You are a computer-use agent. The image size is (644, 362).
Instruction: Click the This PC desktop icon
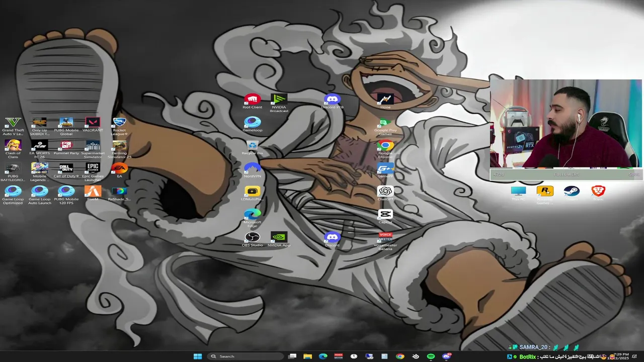(x=518, y=194)
